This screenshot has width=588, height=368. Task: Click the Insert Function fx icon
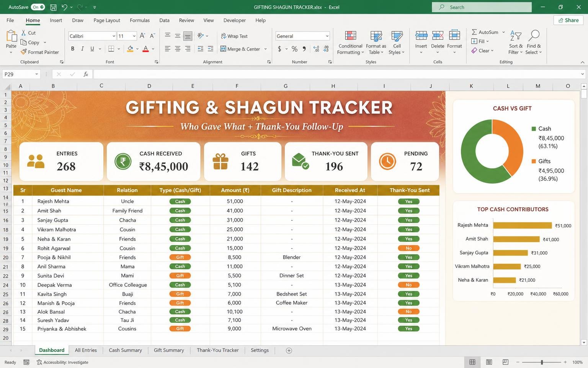pos(86,74)
